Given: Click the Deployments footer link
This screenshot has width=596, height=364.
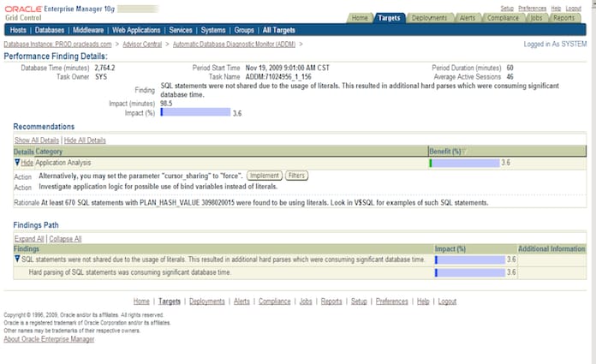Looking at the screenshot, I should (207, 301).
